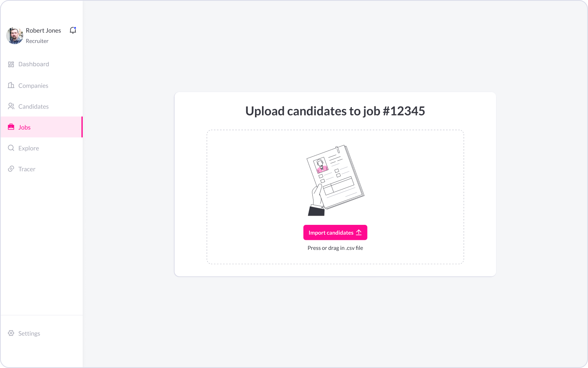
Task: Click the resume illustration in drop zone
Action: pyautogui.click(x=336, y=180)
